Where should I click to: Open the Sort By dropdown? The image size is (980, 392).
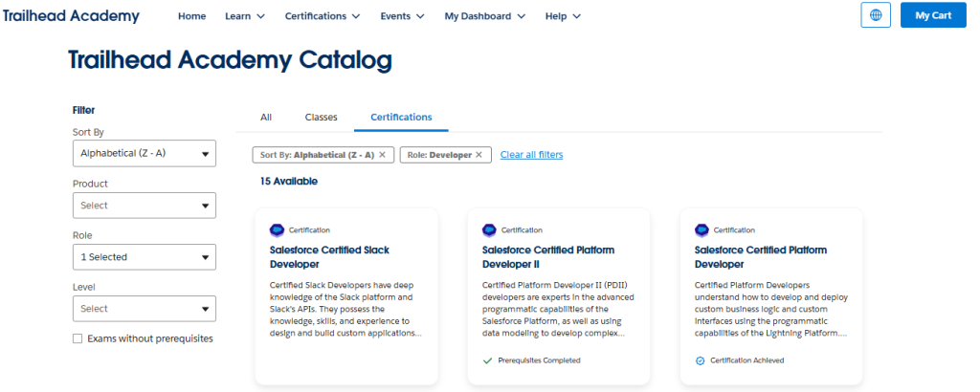(x=145, y=154)
